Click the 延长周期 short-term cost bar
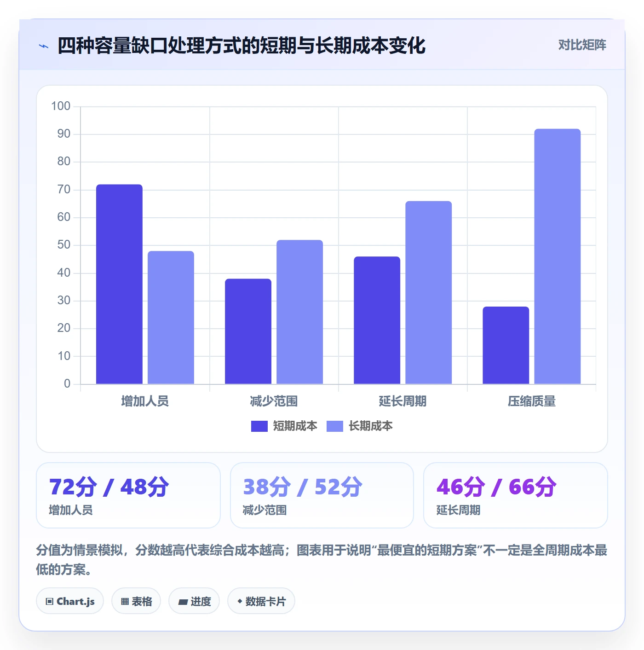Viewport: 644px width, 650px height. click(x=377, y=320)
